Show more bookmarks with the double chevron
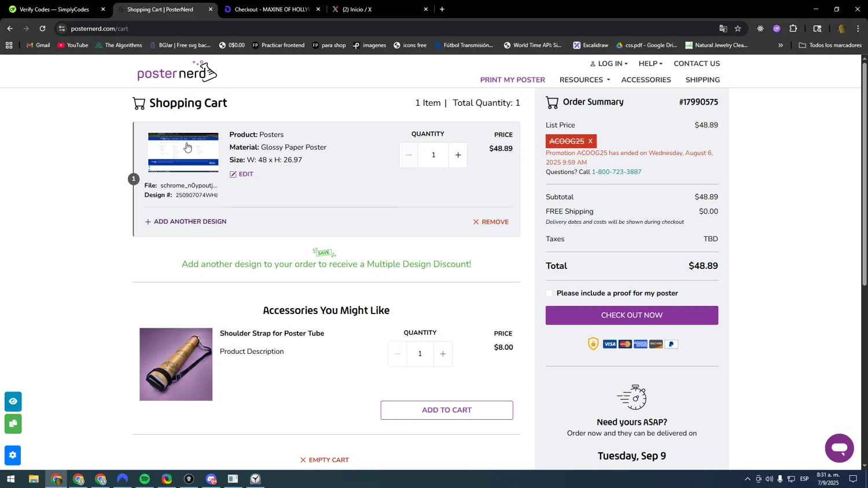 coord(781,45)
